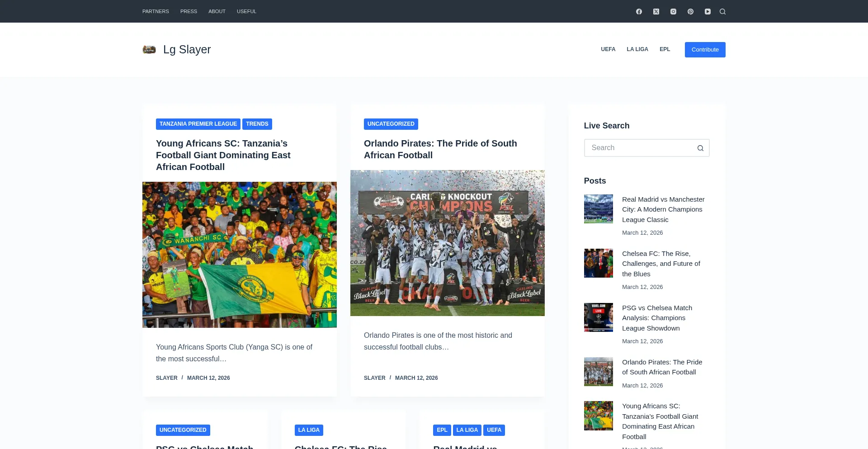Open the YouTube social icon
The image size is (868, 449).
[708, 11]
